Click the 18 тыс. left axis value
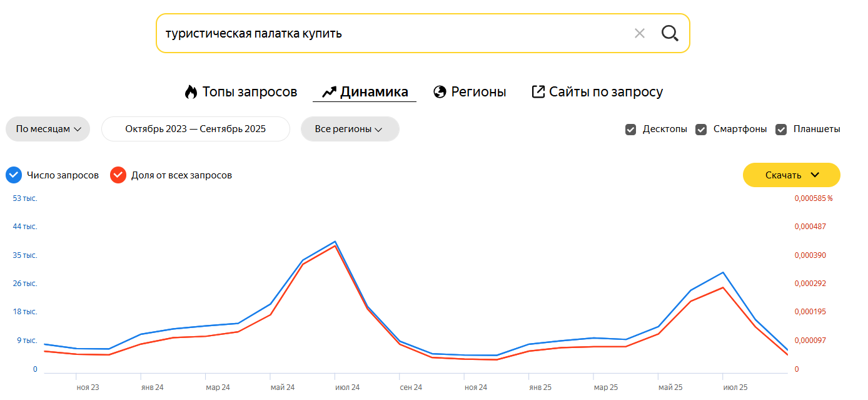 [25, 312]
